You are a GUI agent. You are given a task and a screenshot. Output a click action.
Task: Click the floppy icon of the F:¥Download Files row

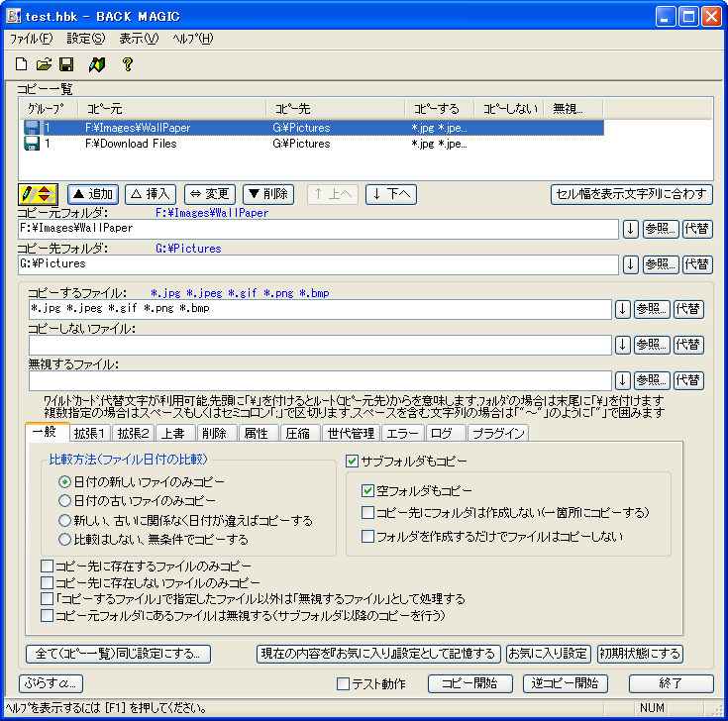[x=32, y=144]
